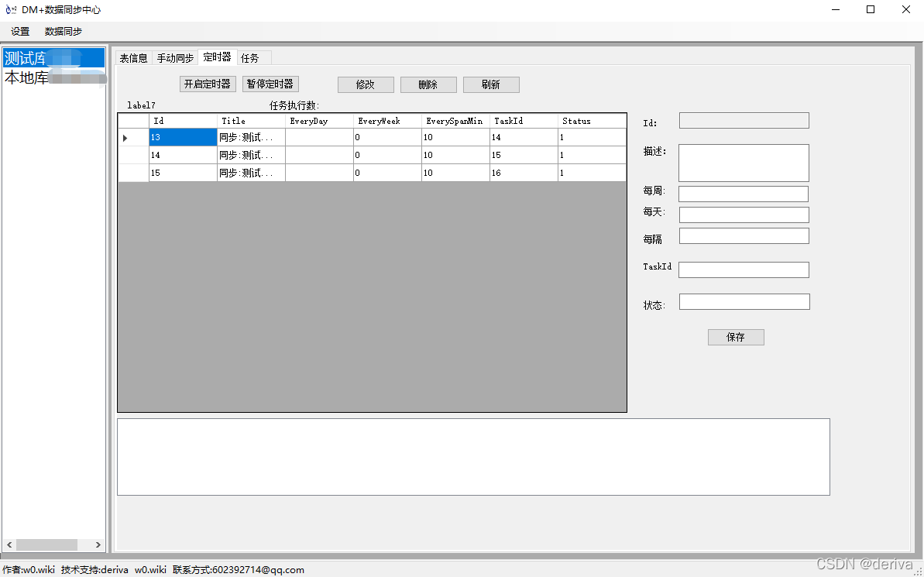Click the 每周 input field
The height and width of the screenshot is (577, 924).
point(744,194)
